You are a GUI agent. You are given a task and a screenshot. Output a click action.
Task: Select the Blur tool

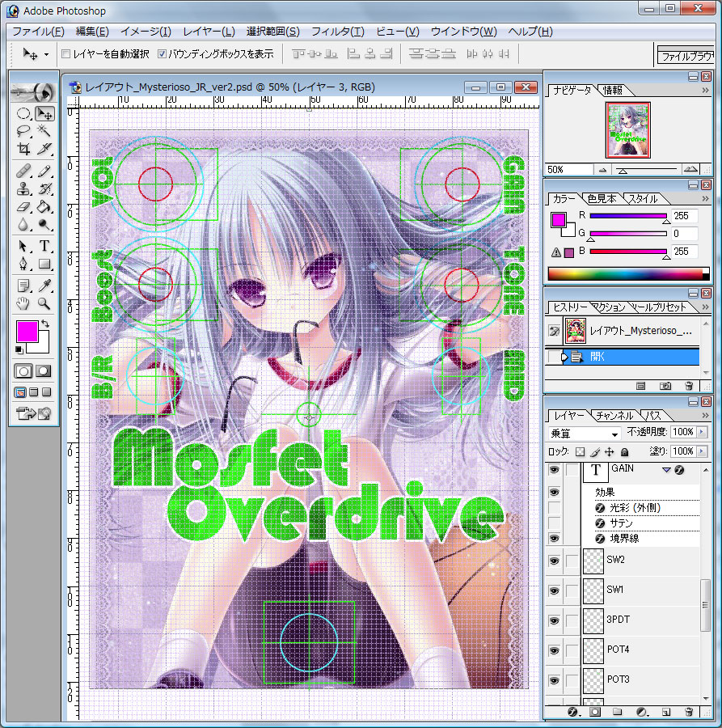click(23, 224)
